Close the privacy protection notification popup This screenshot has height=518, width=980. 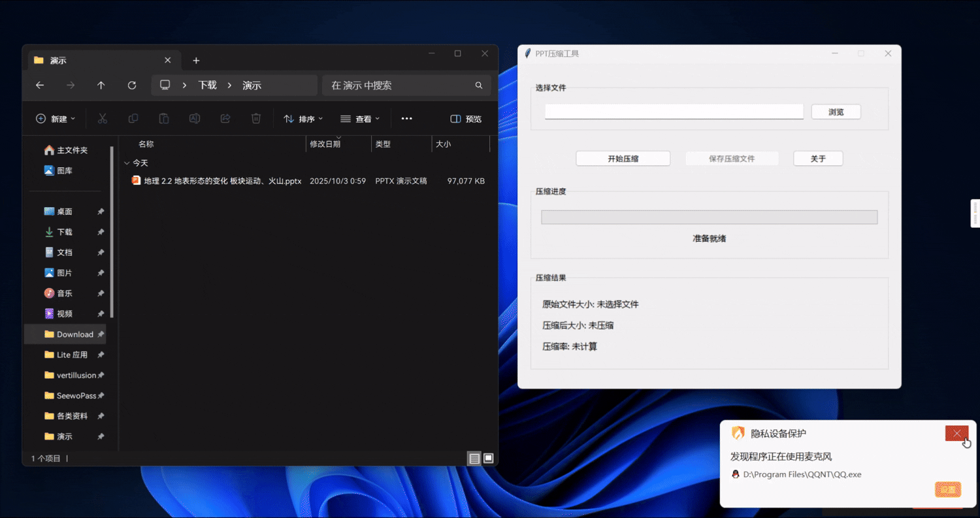(x=956, y=433)
